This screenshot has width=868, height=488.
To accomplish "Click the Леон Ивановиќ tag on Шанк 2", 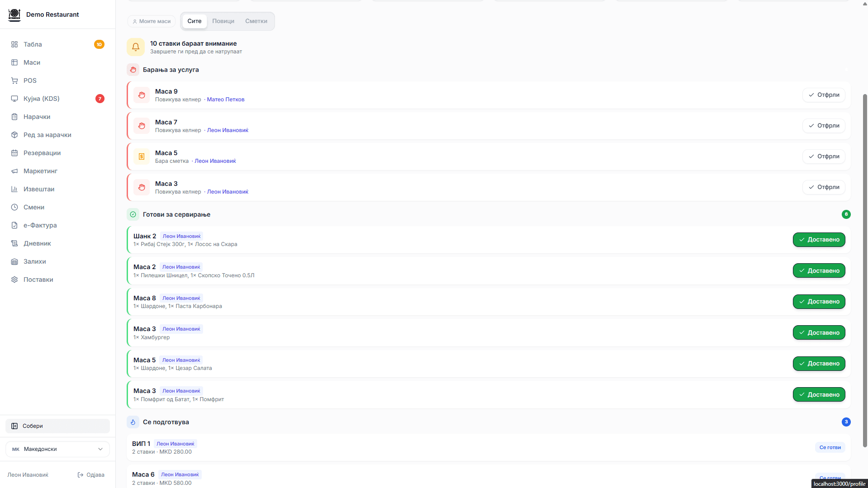I will [x=182, y=236].
